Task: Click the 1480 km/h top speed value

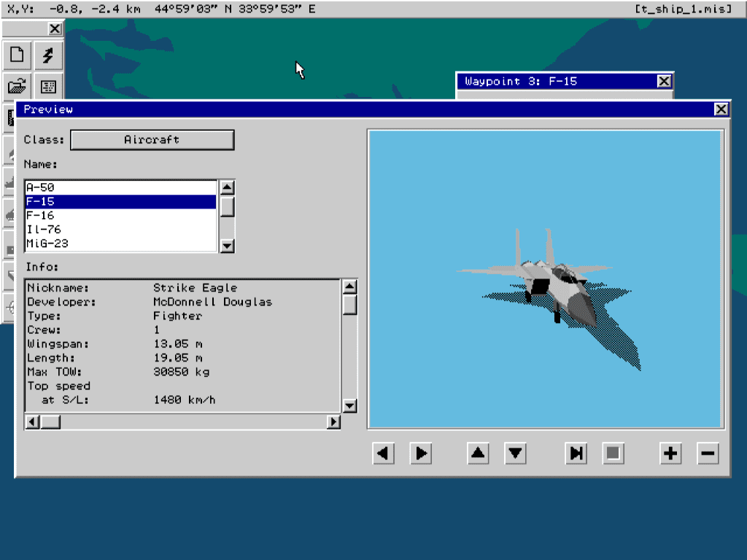Action: click(185, 400)
